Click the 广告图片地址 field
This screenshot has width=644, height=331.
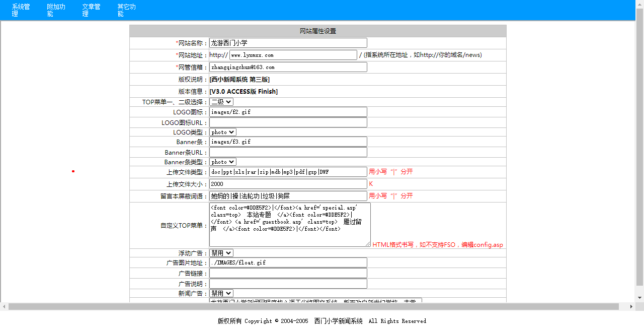(x=288, y=262)
